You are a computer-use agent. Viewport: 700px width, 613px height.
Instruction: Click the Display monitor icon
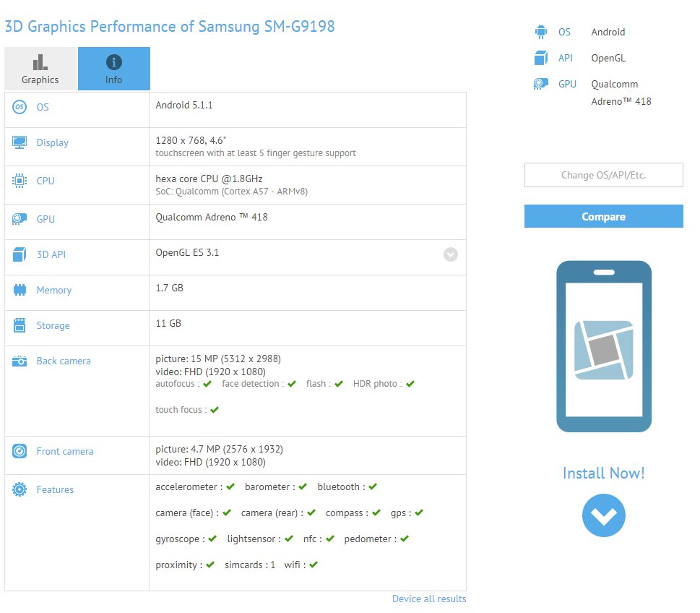[x=20, y=142]
